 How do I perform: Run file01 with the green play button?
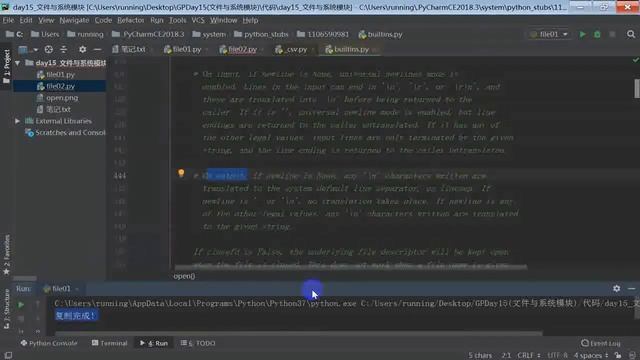[582, 35]
